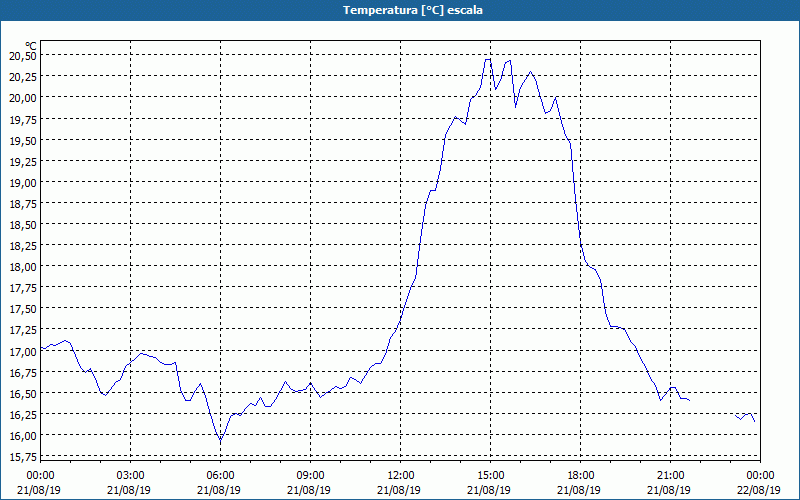Click the 17,00 y-axis label

click(x=23, y=352)
